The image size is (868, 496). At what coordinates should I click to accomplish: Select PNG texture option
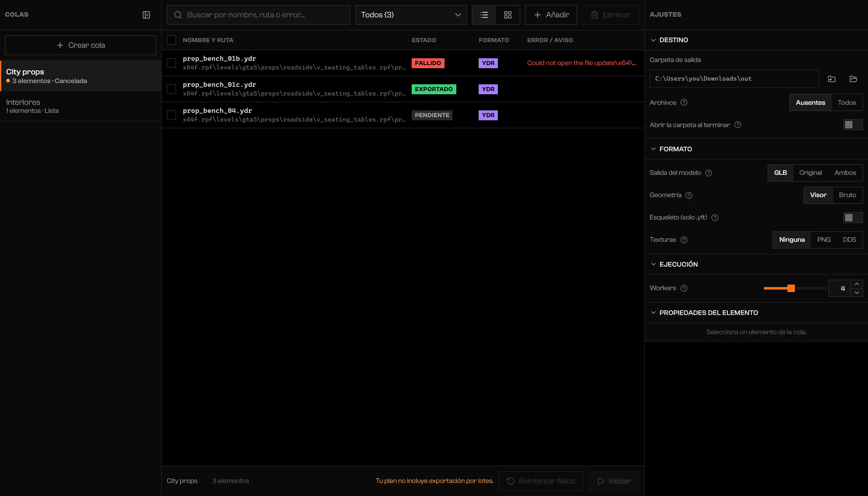823,240
